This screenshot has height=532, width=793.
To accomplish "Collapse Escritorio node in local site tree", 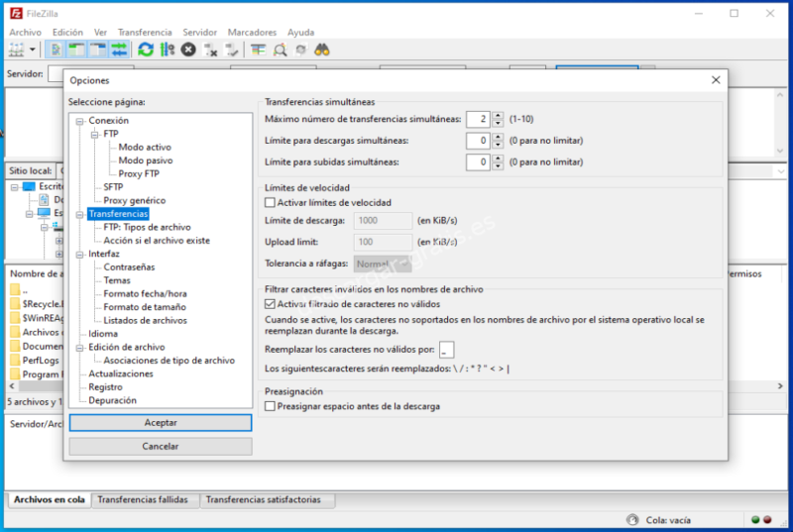I will (x=14, y=187).
